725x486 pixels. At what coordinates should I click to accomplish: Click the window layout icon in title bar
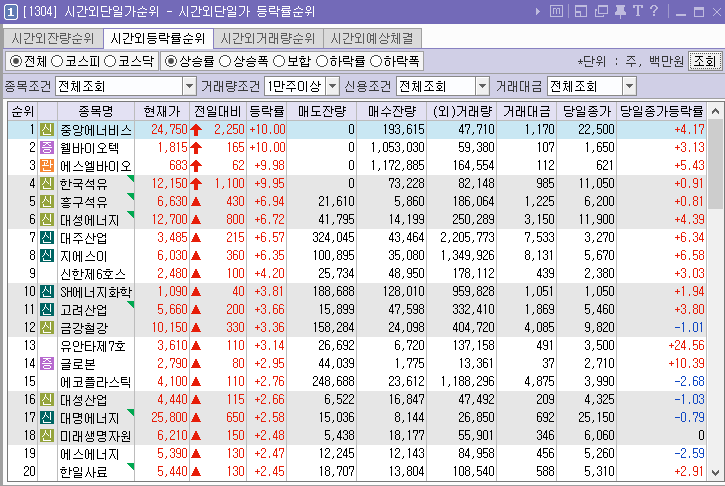[x=580, y=11]
